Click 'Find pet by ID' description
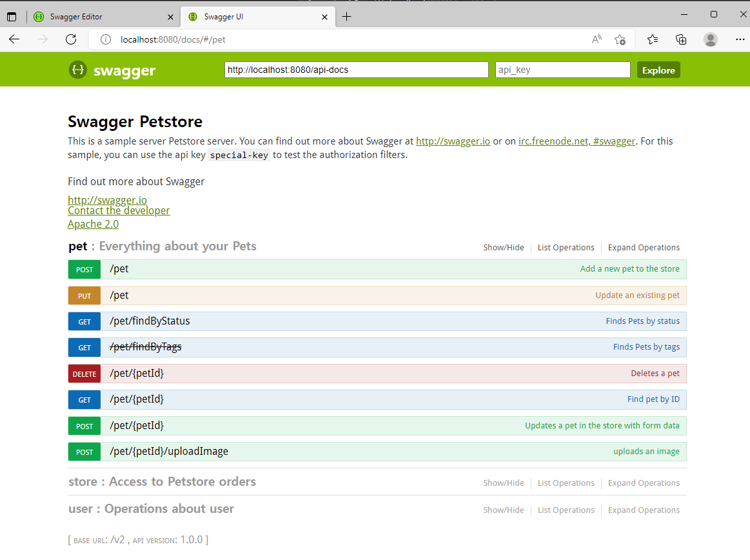 point(653,399)
